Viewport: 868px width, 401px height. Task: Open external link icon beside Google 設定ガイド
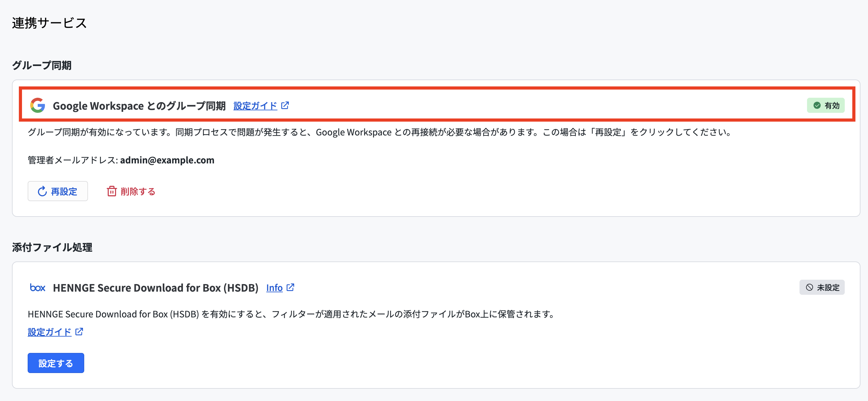[x=285, y=106]
